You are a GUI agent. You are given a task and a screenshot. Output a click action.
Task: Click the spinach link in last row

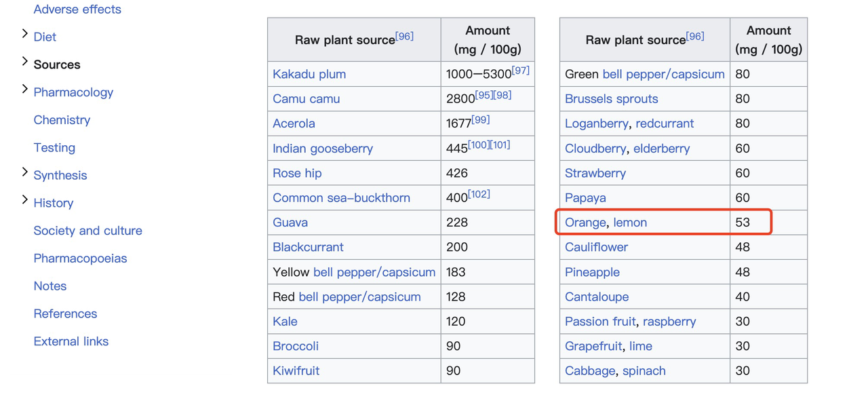(644, 371)
